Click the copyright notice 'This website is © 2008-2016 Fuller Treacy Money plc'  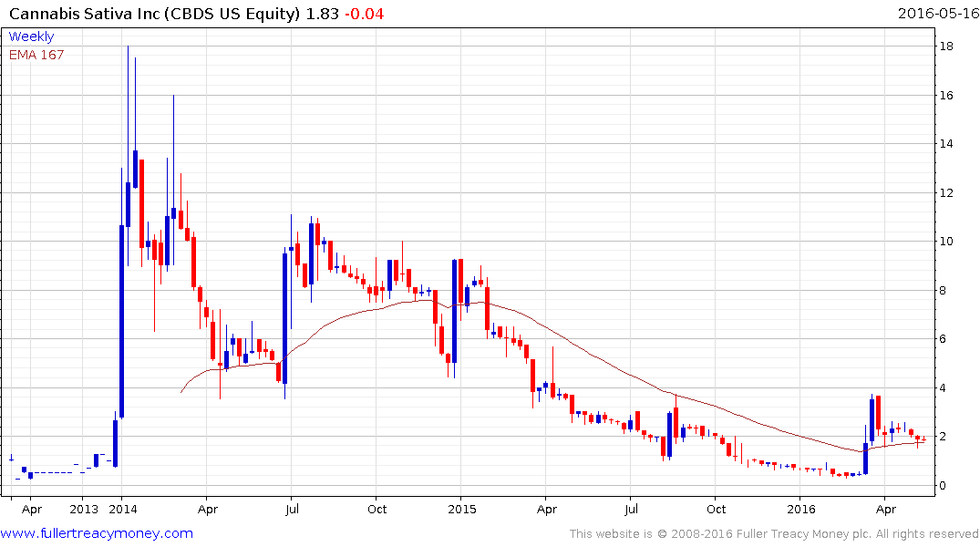(720, 534)
